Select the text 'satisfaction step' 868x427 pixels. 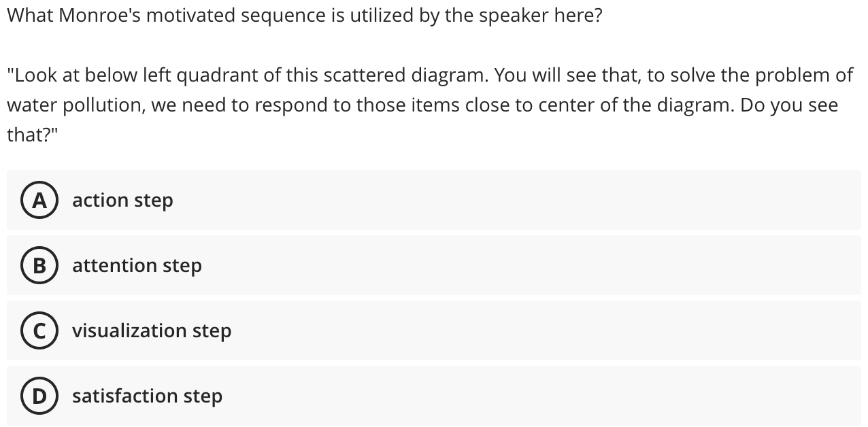point(148,396)
